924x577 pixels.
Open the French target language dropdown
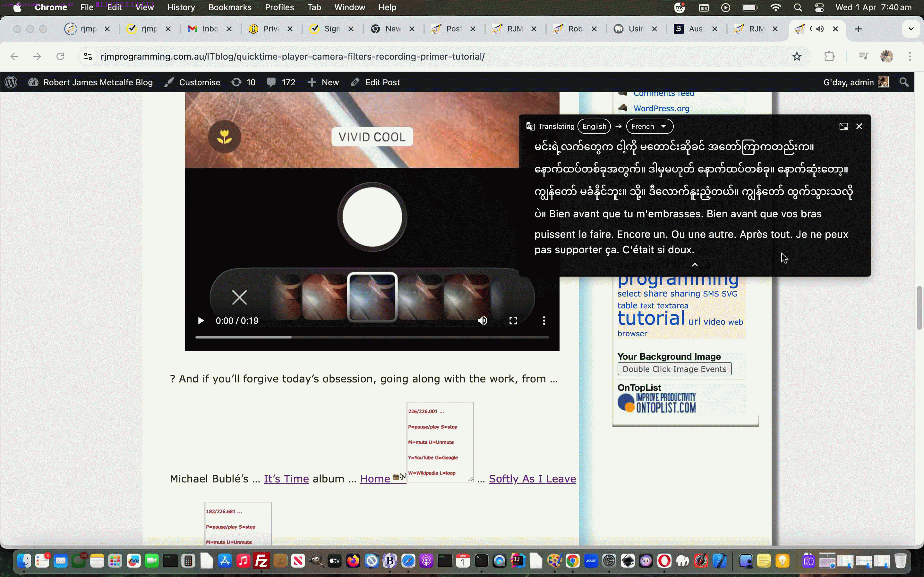[649, 126]
